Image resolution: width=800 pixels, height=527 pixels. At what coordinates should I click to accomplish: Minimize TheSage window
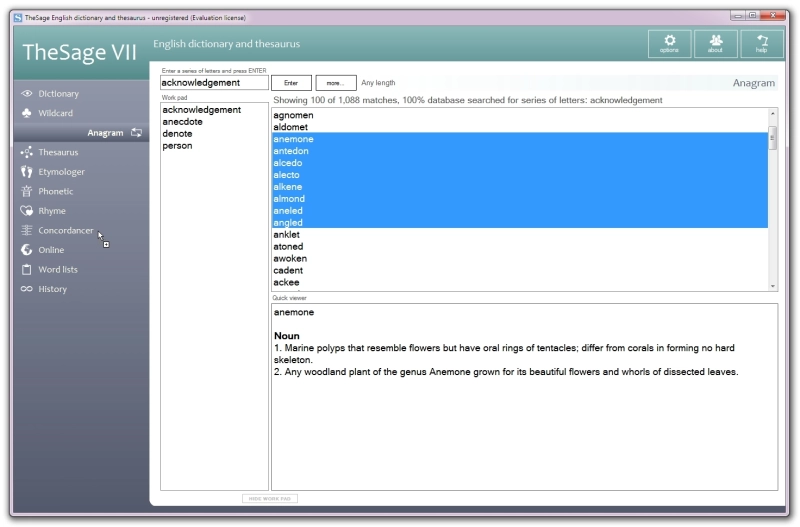click(x=738, y=16)
